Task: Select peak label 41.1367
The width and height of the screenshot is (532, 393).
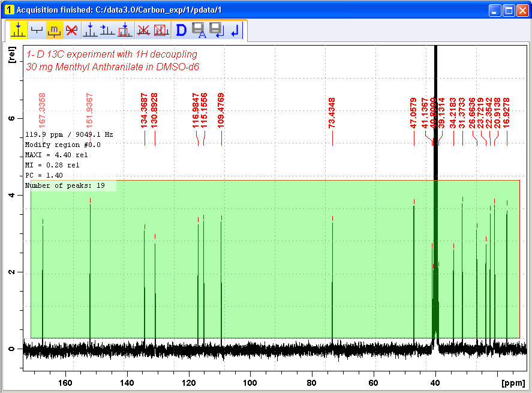Action: pyautogui.click(x=425, y=113)
